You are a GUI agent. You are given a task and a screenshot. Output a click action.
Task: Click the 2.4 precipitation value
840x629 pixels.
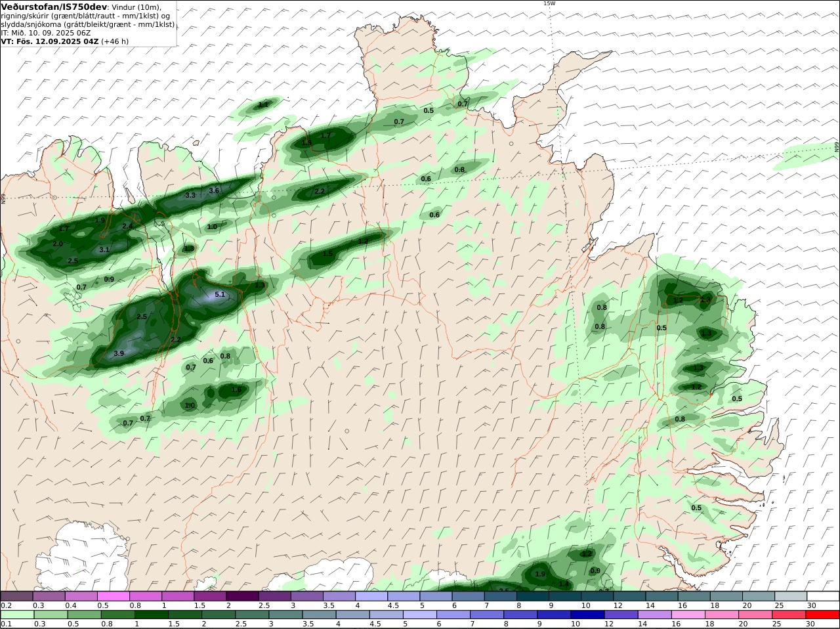pyautogui.click(x=127, y=226)
